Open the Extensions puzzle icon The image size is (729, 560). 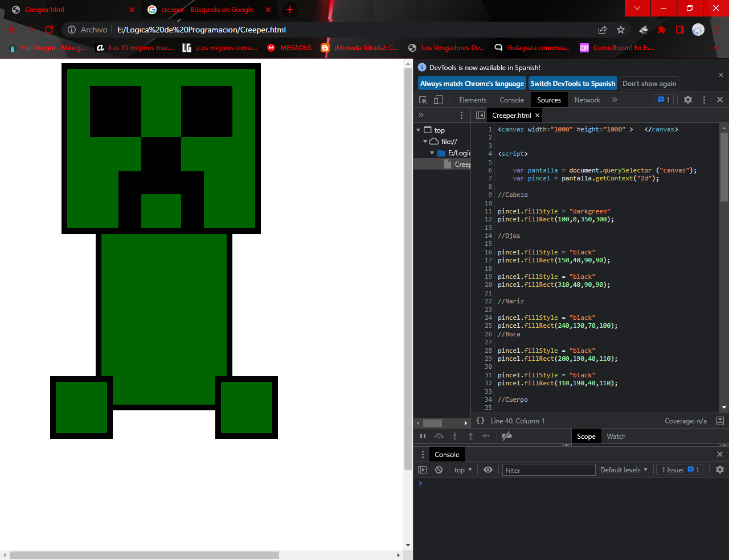tap(662, 30)
